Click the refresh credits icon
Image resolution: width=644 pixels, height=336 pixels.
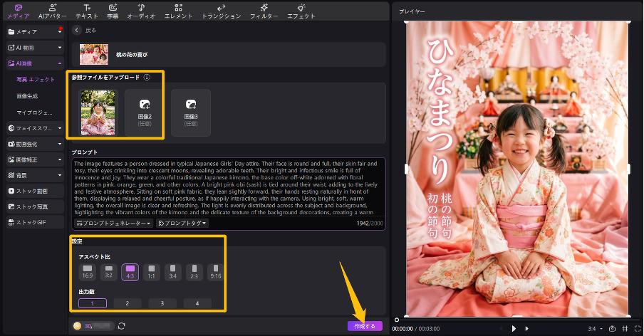(122, 325)
